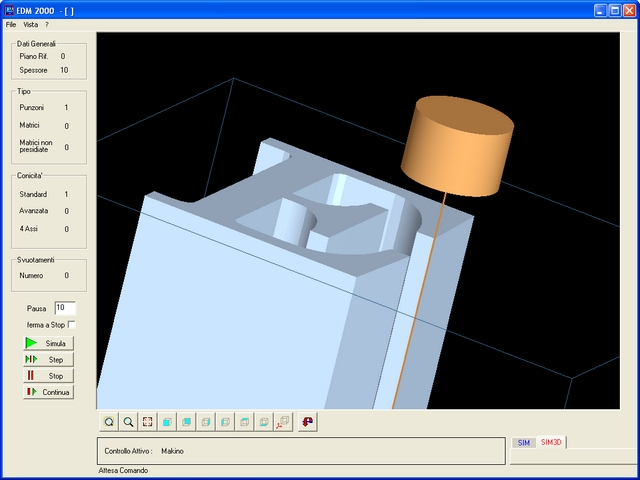Select the plain magnifier zoom tool
Viewport: 640px width, 480px height.
(x=128, y=422)
